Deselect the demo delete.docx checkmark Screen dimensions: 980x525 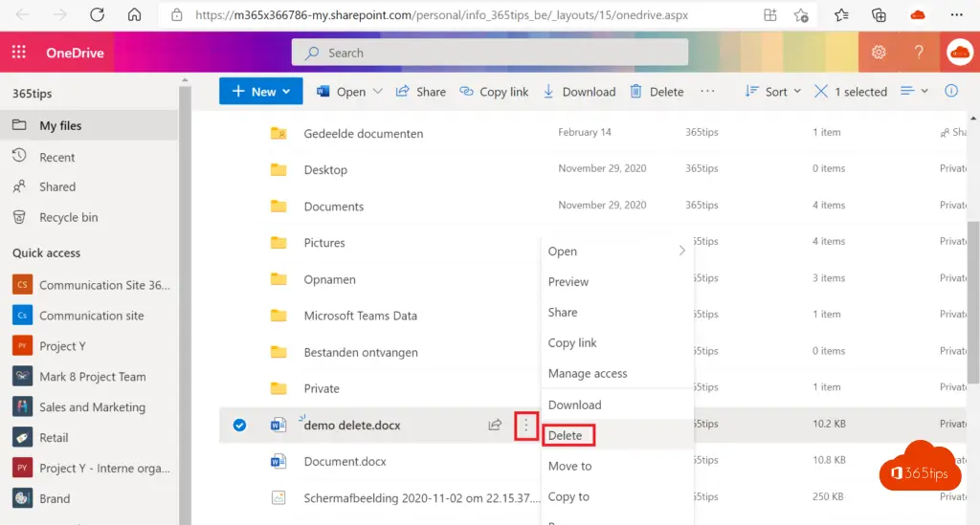[x=239, y=426]
